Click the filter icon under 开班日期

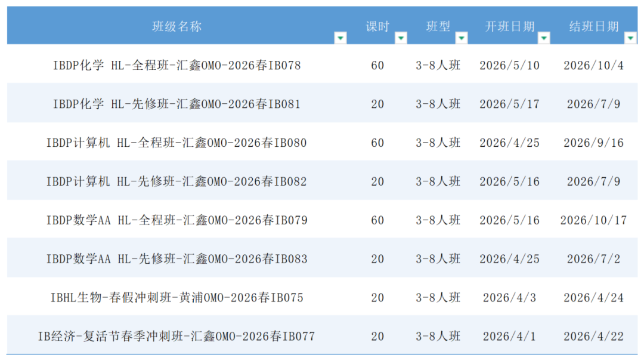click(544, 38)
